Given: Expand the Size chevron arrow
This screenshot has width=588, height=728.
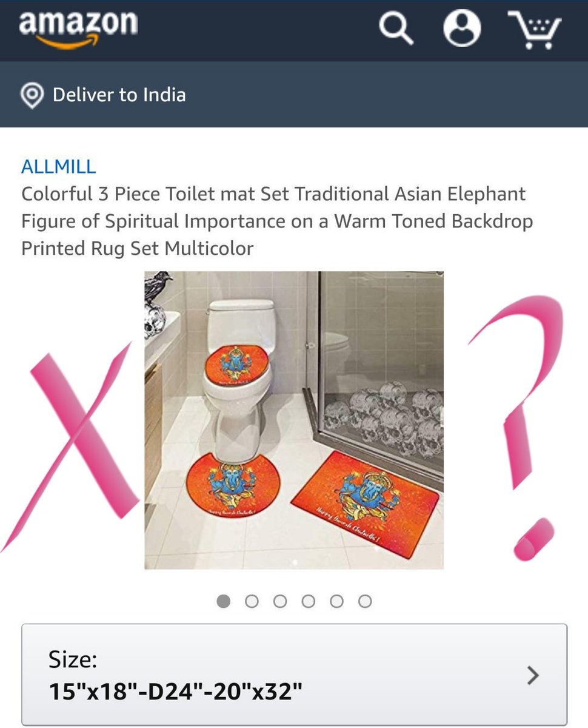Looking at the screenshot, I should pyautogui.click(x=533, y=675).
